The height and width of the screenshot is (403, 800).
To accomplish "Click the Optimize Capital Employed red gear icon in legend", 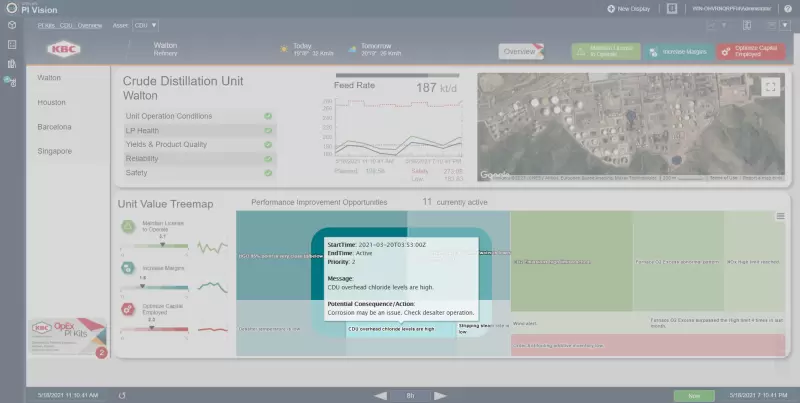I will click(x=128, y=309).
